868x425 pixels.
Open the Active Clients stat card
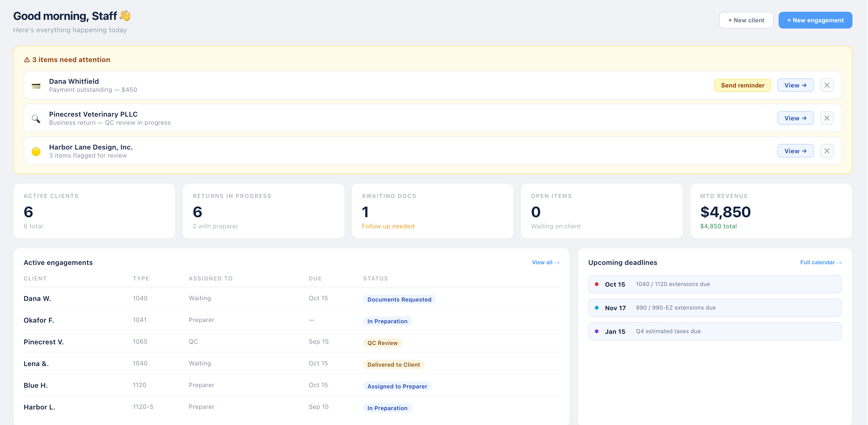(94, 211)
